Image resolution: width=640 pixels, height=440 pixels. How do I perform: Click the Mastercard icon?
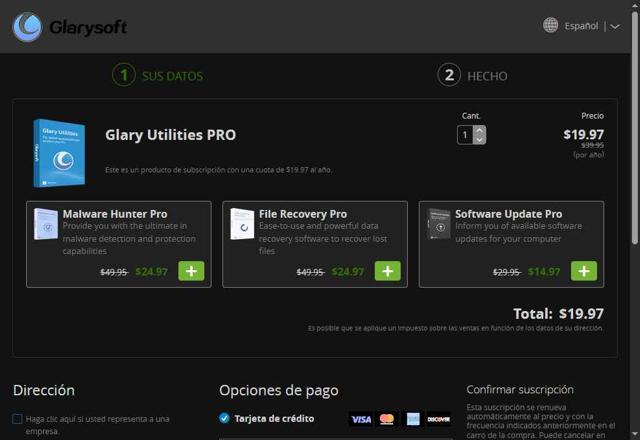click(387, 419)
